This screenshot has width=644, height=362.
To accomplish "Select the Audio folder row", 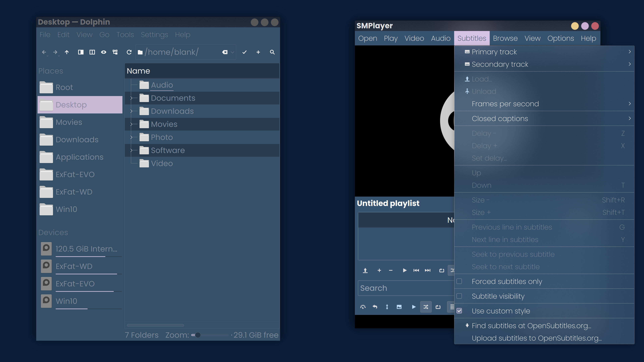I will (202, 85).
